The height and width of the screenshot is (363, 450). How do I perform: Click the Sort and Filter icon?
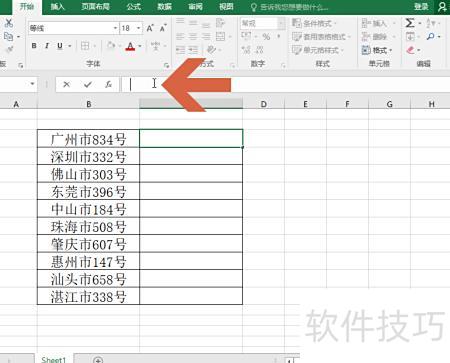pos(431,23)
